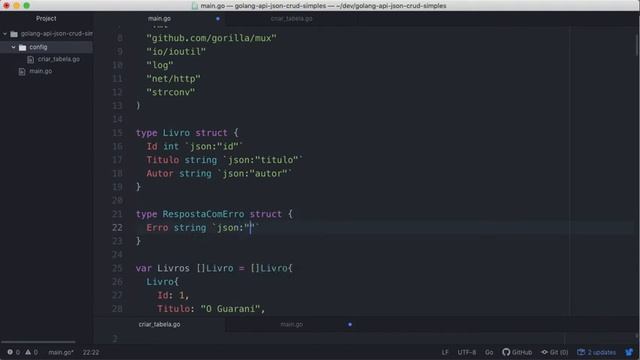This screenshot has width=640, height=360.
Task: Click the Titulo string field line
Action: (224, 160)
